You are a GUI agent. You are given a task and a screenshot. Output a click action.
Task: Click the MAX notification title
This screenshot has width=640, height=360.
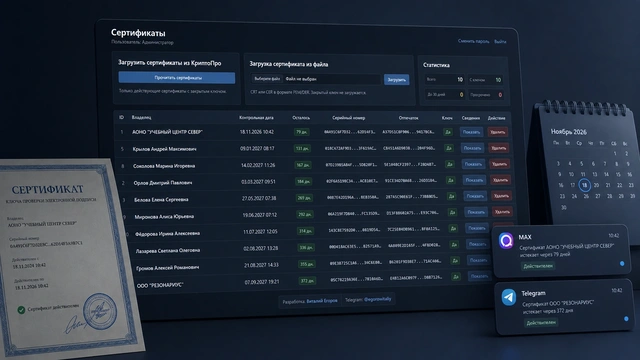525,237
